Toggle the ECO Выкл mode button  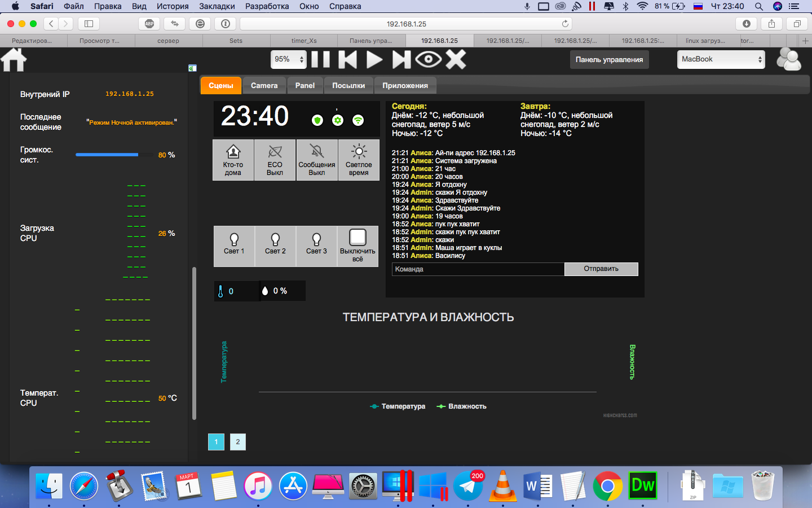click(275, 160)
